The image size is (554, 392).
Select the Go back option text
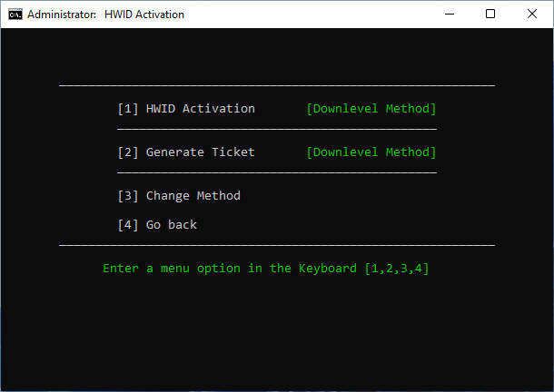[x=171, y=225]
